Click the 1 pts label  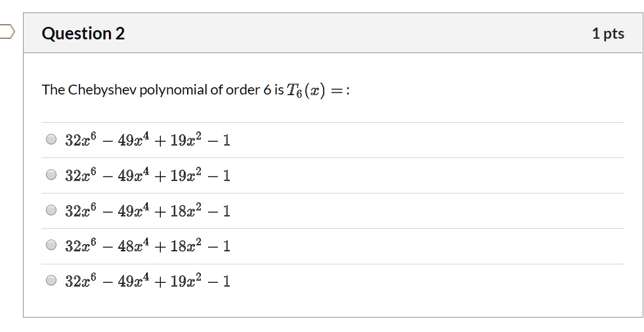click(x=608, y=33)
